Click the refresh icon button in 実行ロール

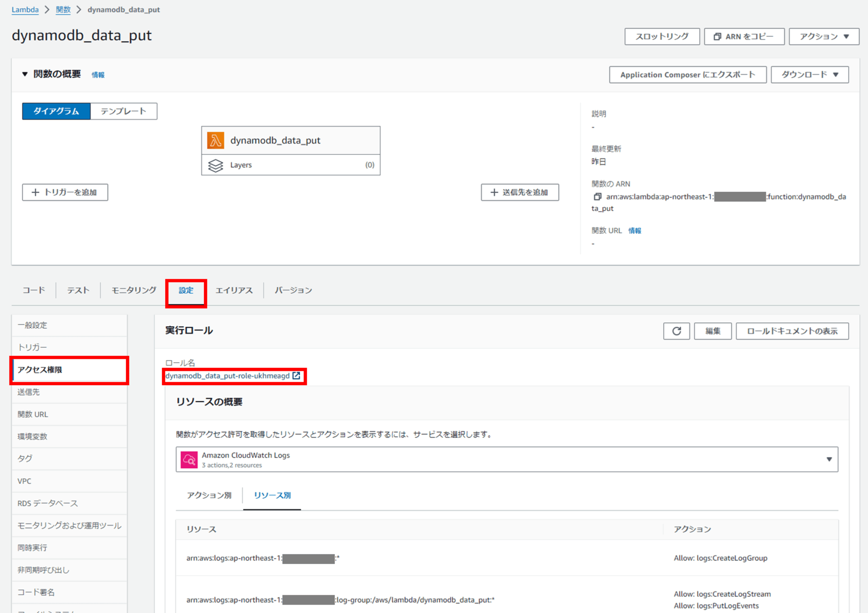coord(676,331)
